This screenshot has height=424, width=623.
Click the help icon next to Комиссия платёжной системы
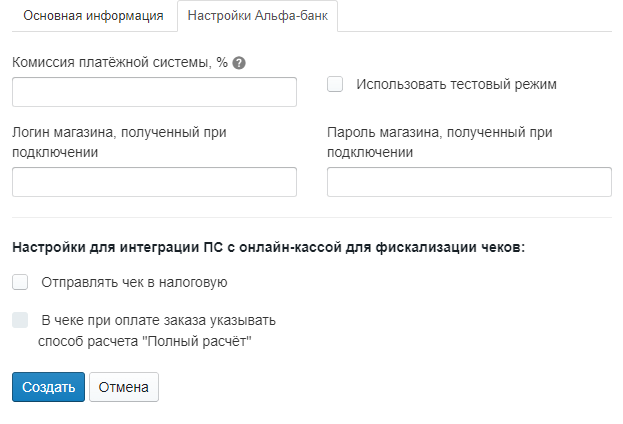[x=239, y=63]
